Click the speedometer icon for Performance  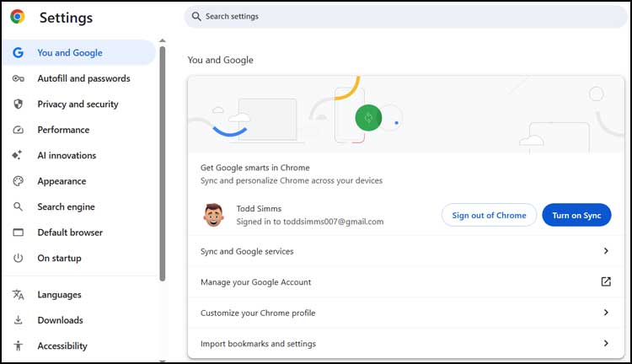[19, 130]
